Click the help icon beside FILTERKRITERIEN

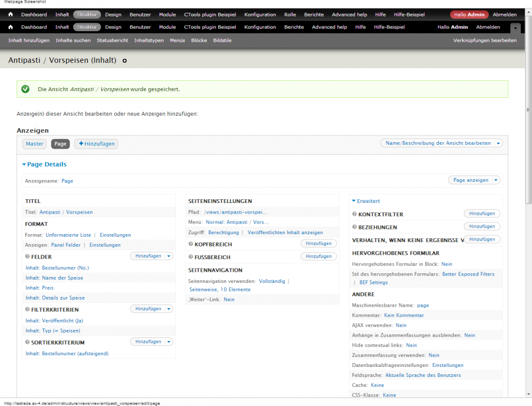(x=27, y=309)
